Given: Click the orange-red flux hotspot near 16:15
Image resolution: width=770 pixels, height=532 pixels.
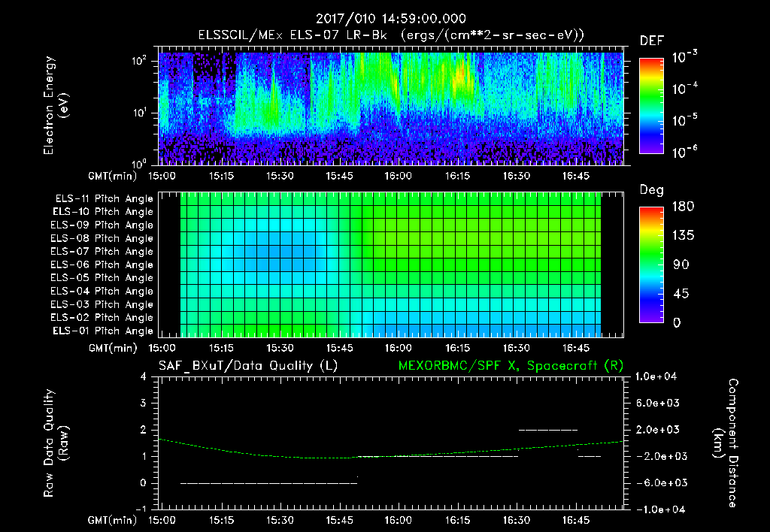Looking at the screenshot, I should 461,75.
